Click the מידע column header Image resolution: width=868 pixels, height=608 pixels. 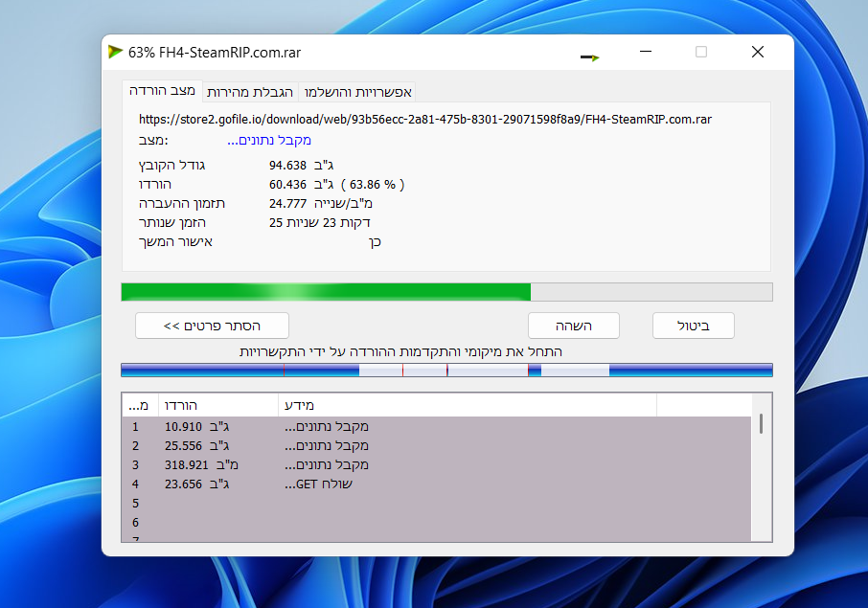468,406
